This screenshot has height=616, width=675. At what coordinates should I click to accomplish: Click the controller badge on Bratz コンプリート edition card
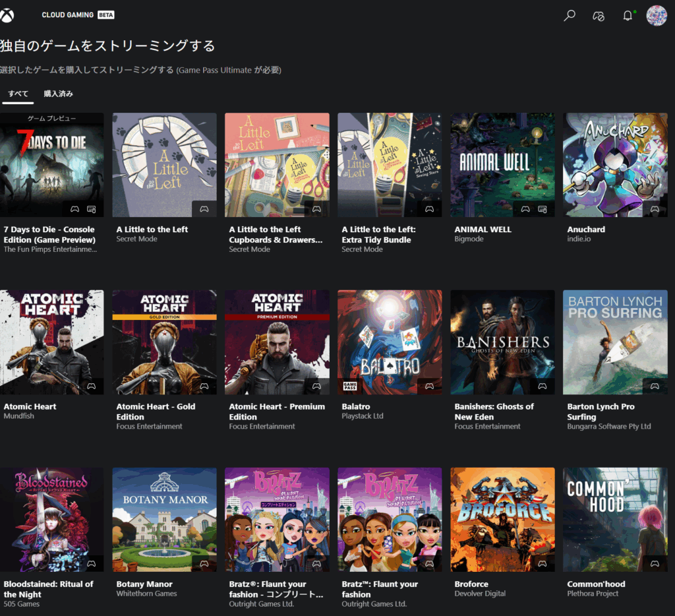click(x=316, y=563)
